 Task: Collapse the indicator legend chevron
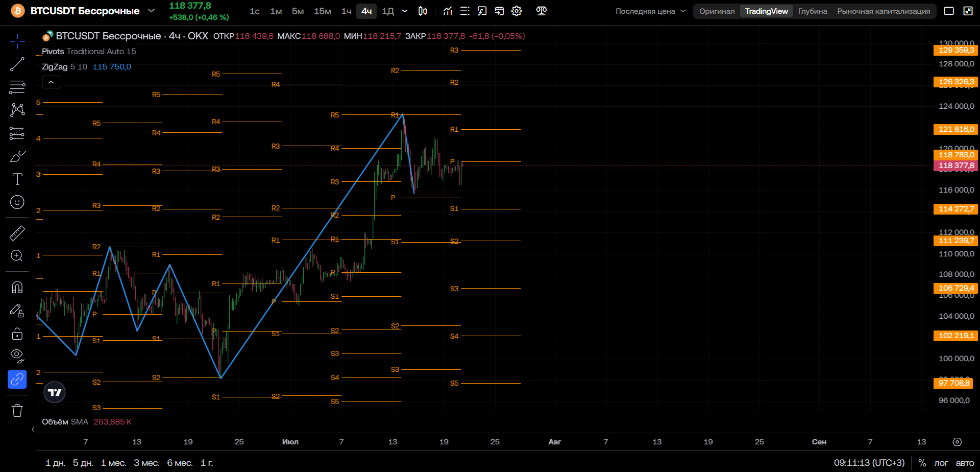click(51, 82)
